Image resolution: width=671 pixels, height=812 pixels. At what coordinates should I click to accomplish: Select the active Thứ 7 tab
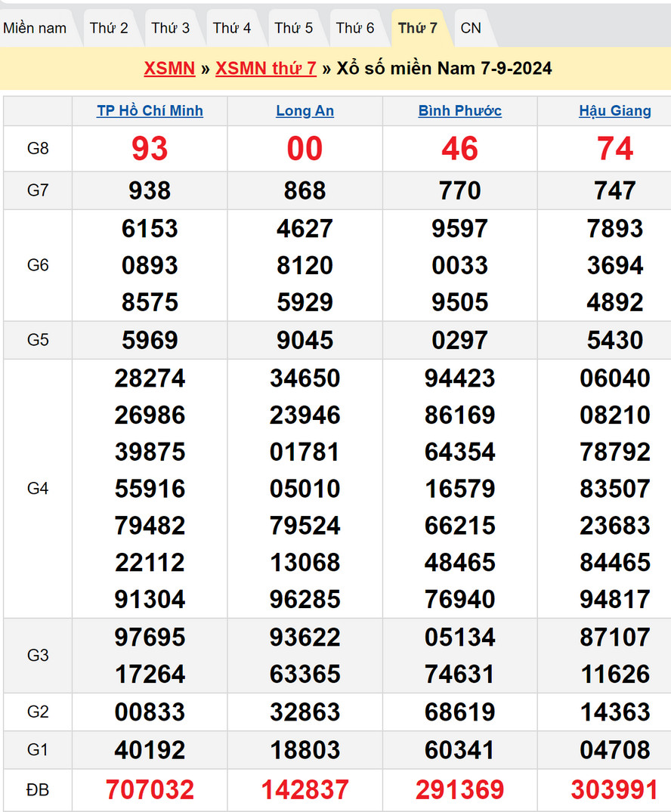[x=417, y=28]
